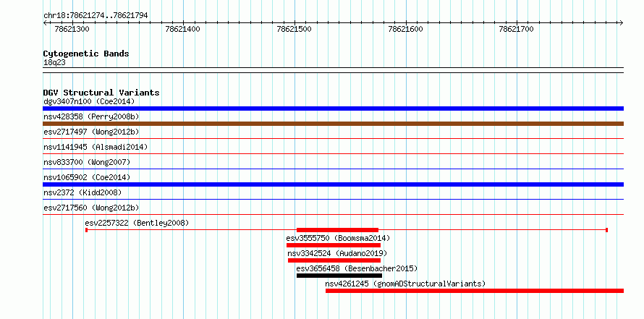
Task: Click ruler position 78621500
Action: click(x=294, y=29)
